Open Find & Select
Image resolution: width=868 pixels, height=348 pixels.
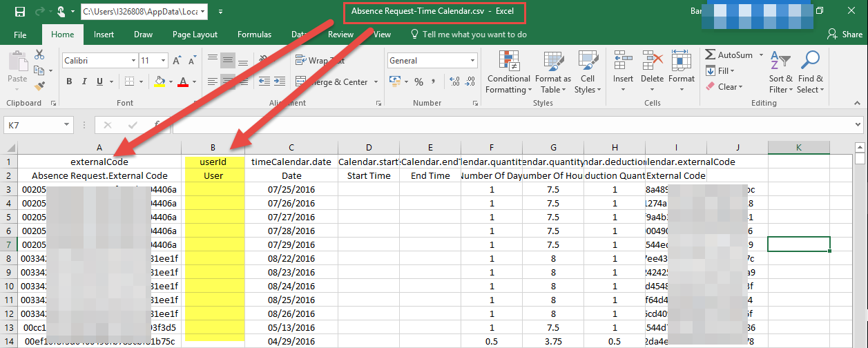pos(810,72)
